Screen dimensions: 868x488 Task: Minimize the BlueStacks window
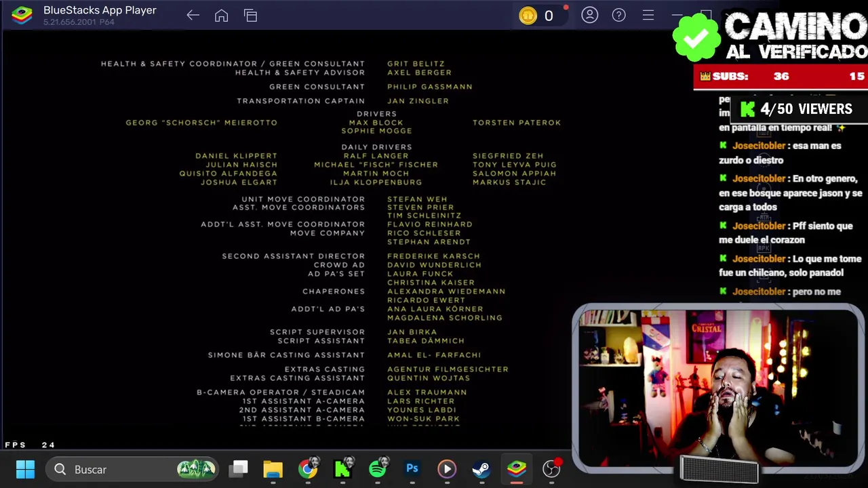[677, 15]
